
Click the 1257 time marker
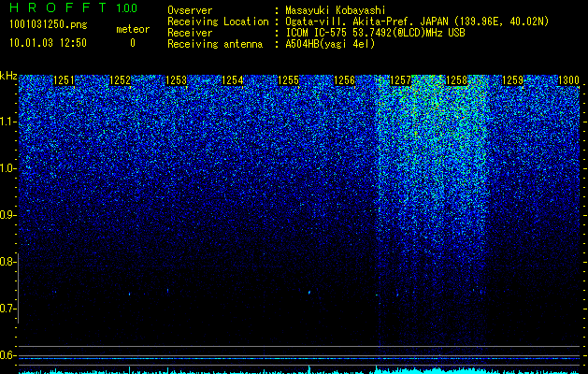pos(400,80)
